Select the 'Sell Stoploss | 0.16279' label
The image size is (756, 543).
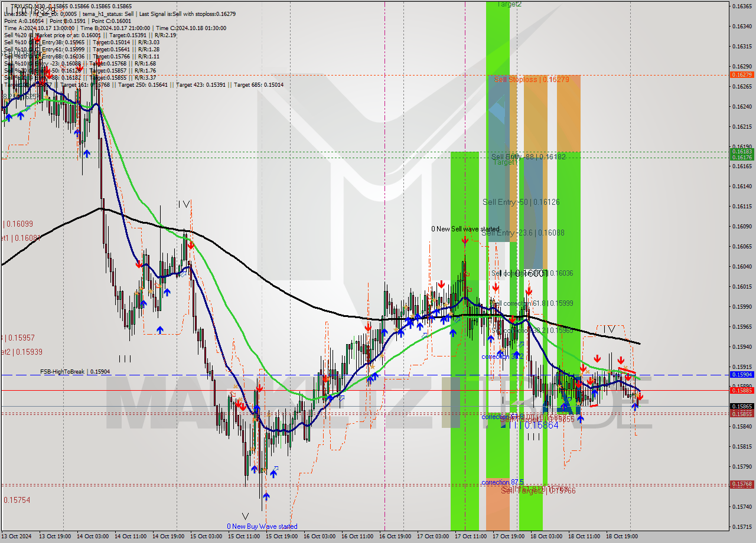point(532,79)
